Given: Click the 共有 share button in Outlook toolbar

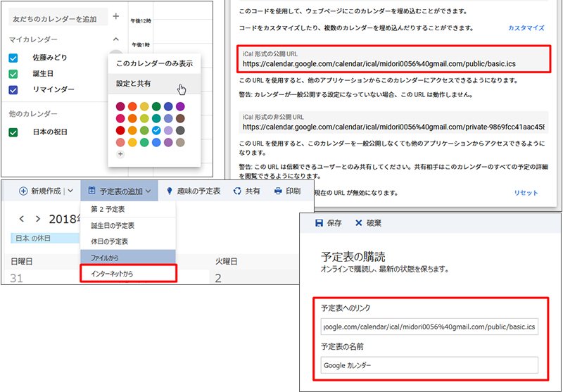Looking at the screenshot, I should pos(246,191).
